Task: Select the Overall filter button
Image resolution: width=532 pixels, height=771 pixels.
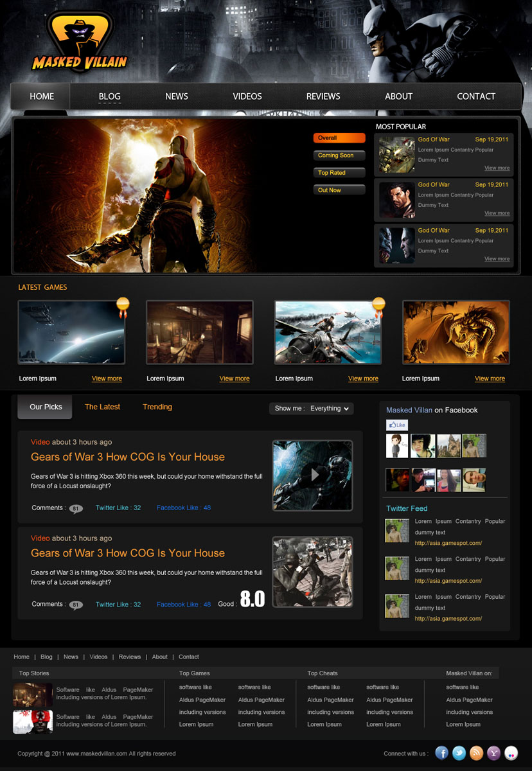Action: (339, 138)
